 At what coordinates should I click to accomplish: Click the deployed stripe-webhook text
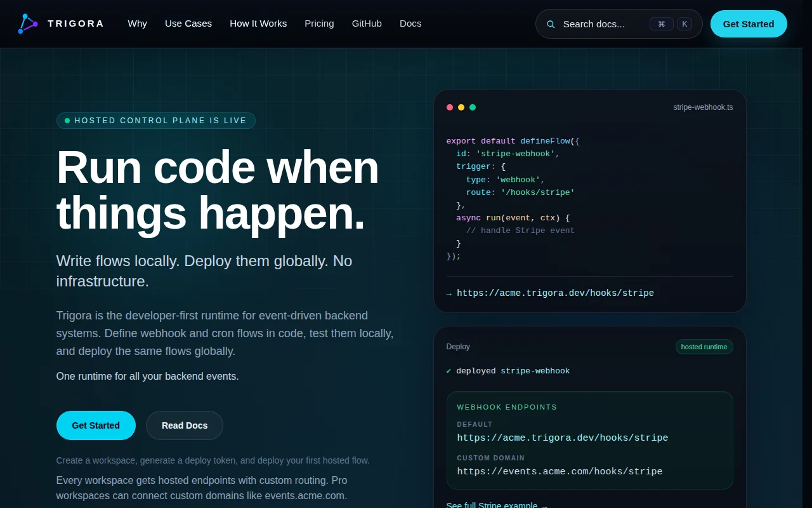(x=513, y=371)
